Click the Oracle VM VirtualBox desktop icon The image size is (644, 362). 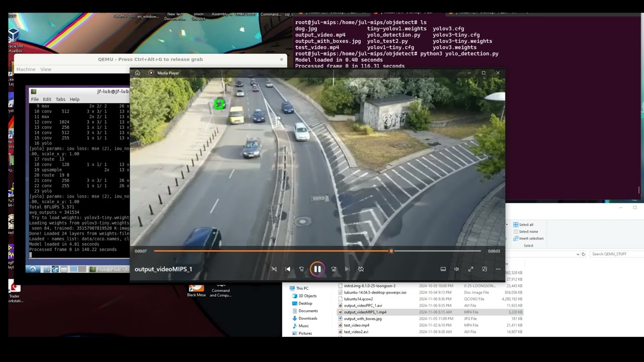[x=14, y=40]
